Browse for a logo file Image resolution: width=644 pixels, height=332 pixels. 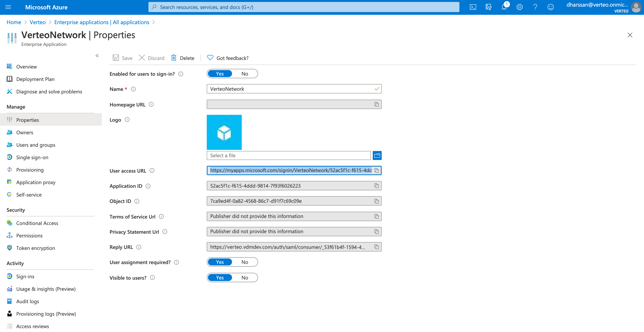point(377,155)
